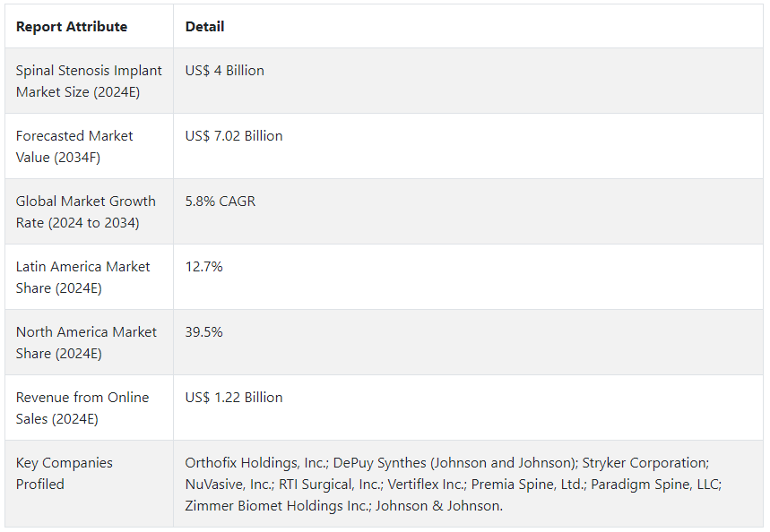
Task: Click the Report Attribute column header
Action: tap(72, 27)
